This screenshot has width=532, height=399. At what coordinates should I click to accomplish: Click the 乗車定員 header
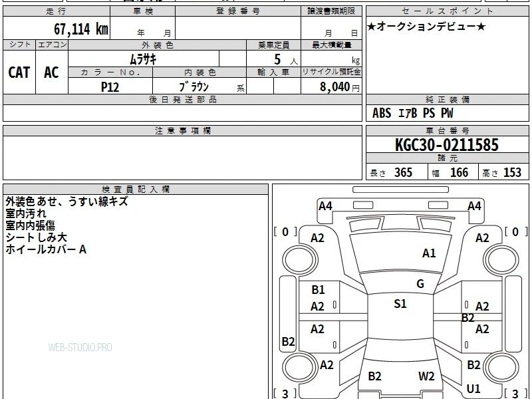(x=273, y=45)
